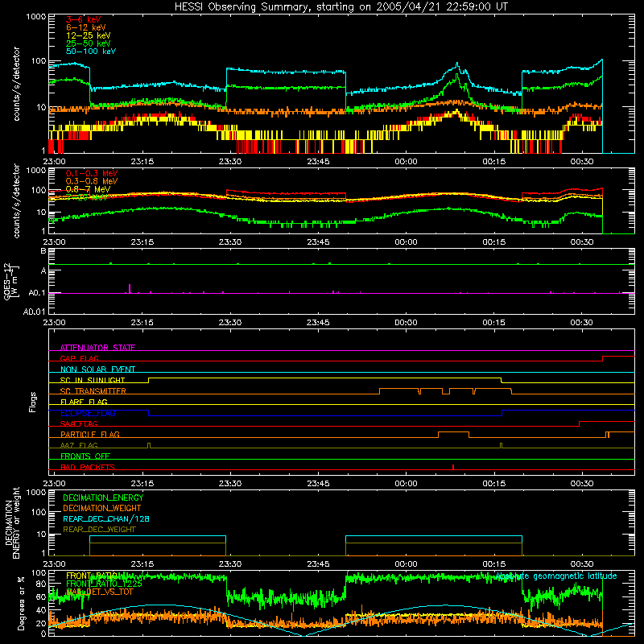Pick the SC_IN_SUNLIGHT flag label
Viewport: 644px width, 644px height.
[x=93, y=380]
